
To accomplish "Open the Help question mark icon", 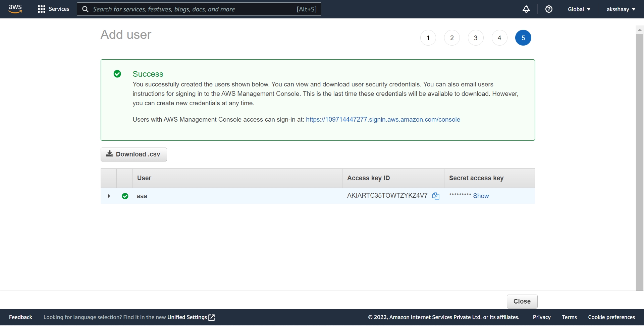I will coord(549,9).
